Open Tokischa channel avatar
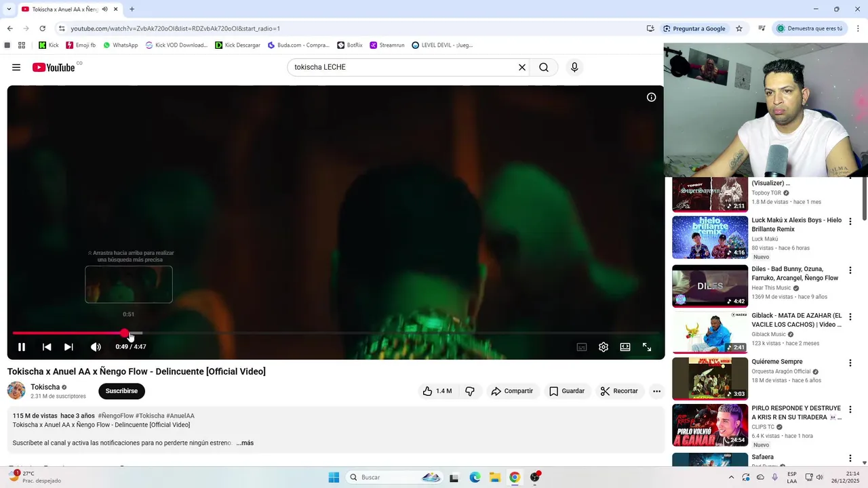 [16, 390]
